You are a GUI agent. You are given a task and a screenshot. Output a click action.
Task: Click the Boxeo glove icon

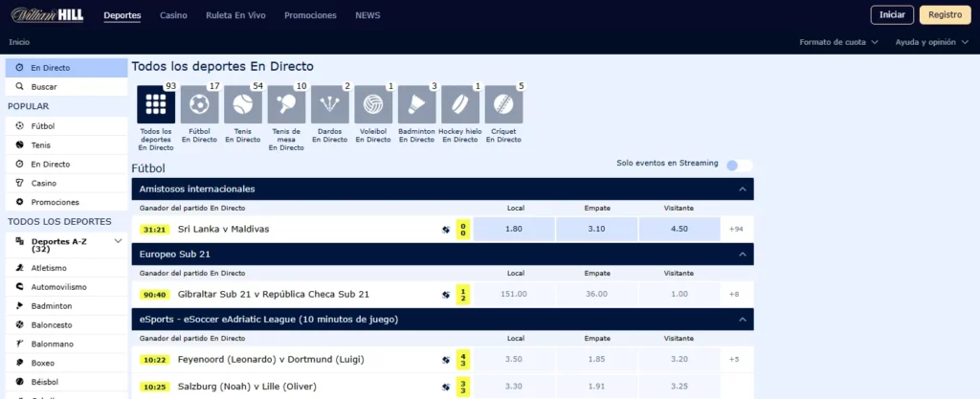19,363
